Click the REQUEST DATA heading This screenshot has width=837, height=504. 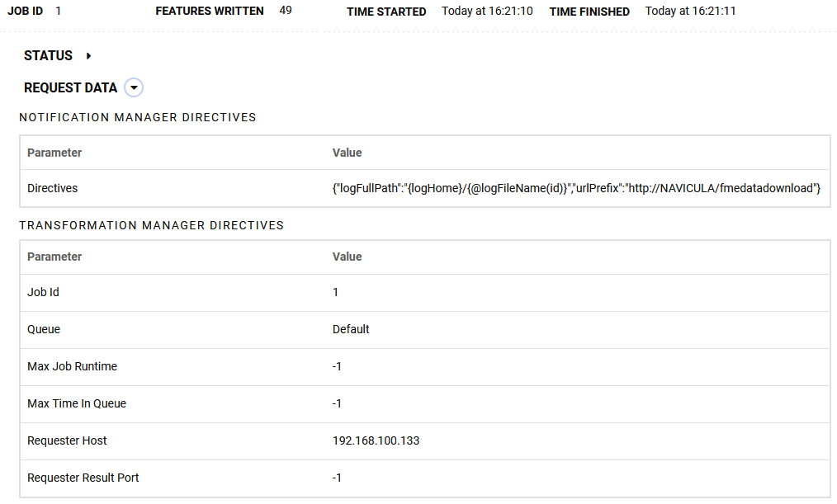pos(70,87)
